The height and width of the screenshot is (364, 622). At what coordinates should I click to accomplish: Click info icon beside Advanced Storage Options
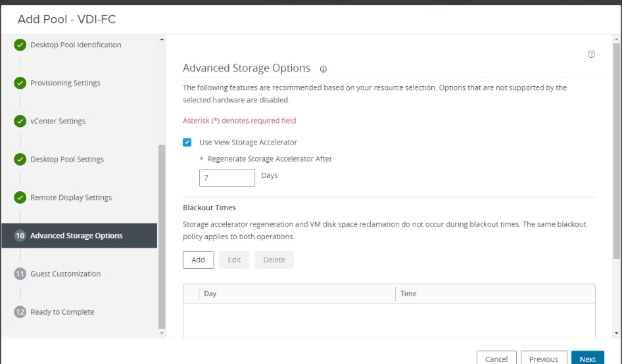pos(323,69)
